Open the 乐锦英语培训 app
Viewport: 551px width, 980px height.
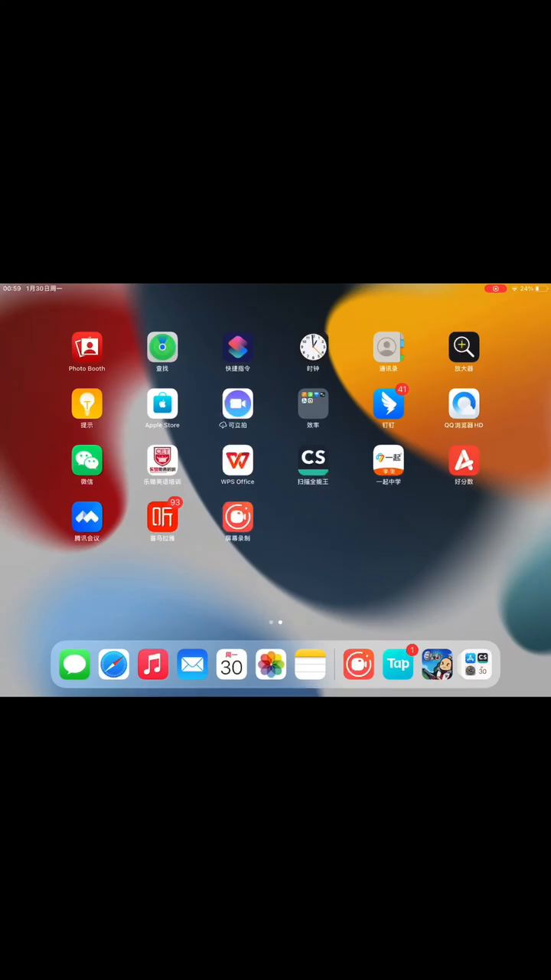[162, 460]
